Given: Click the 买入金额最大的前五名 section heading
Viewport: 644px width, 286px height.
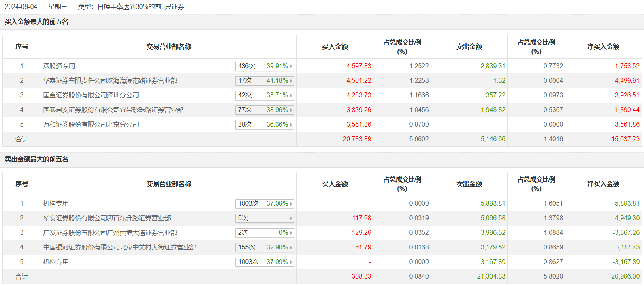Looking at the screenshot, I should (37, 22).
